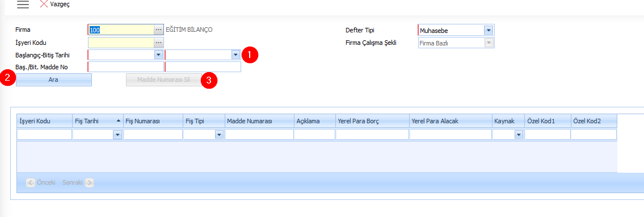
Task: Click the Madde Numarası filter field
Action: point(259,135)
